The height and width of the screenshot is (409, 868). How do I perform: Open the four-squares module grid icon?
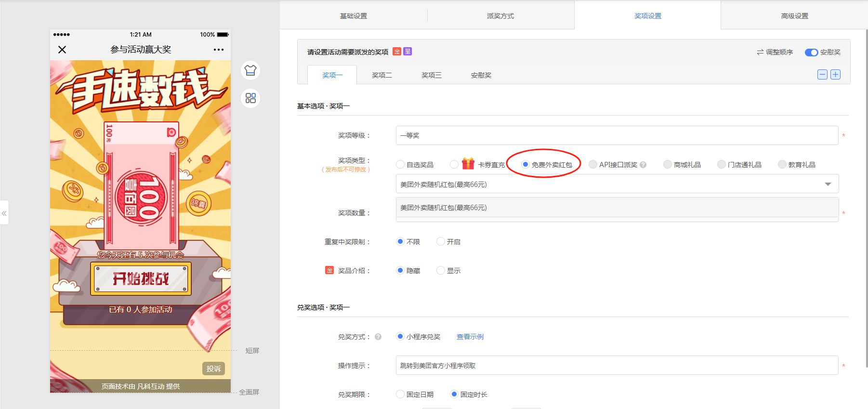[x=250, y=98]
